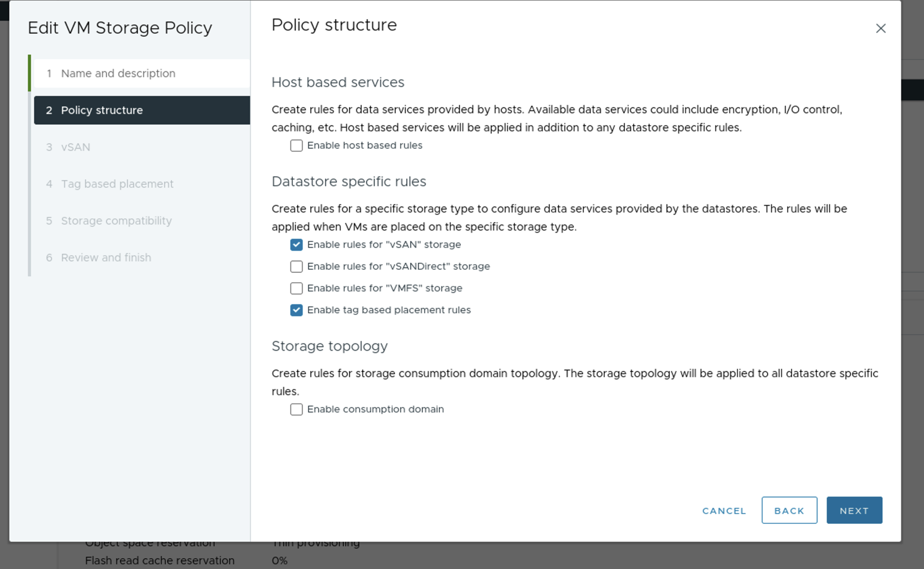Enable consumption domain checkbox
The height and width of the screenshot is (569, 924).
point(296,410)
